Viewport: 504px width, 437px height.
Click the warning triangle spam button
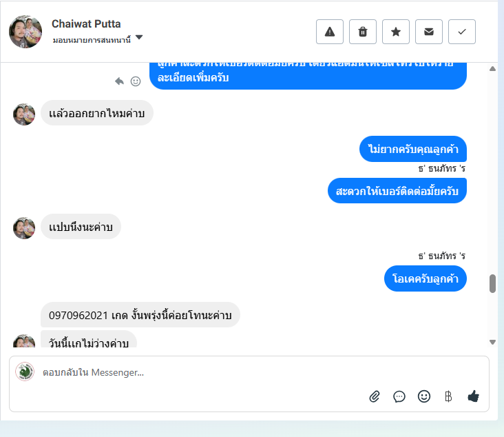pyautogui.click(x=330, y=32)
